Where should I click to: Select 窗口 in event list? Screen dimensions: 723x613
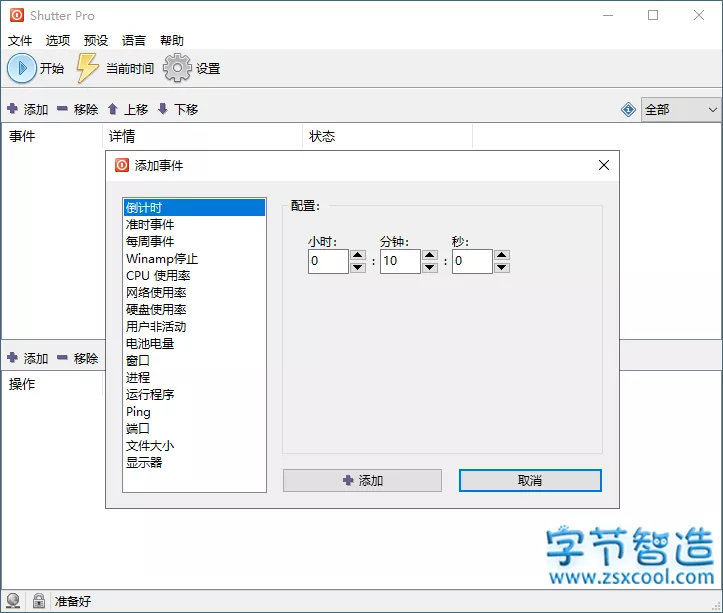[194, 361]
